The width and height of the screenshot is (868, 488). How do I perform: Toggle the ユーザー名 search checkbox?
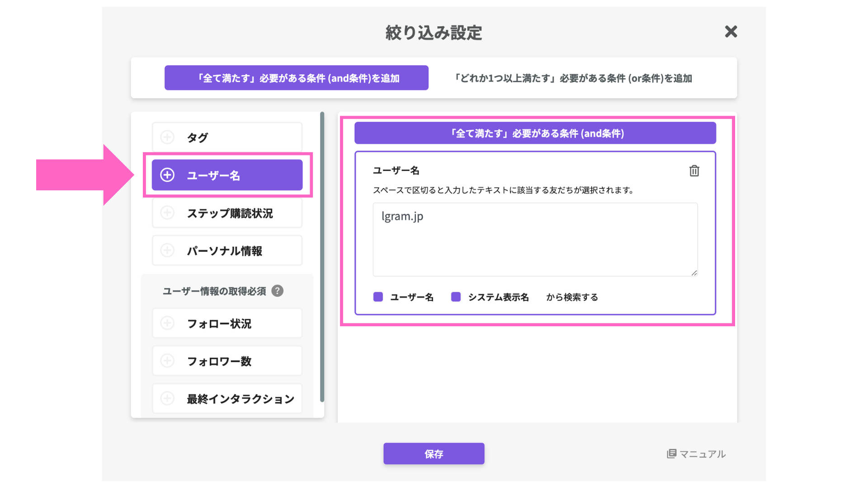[378, 297]
